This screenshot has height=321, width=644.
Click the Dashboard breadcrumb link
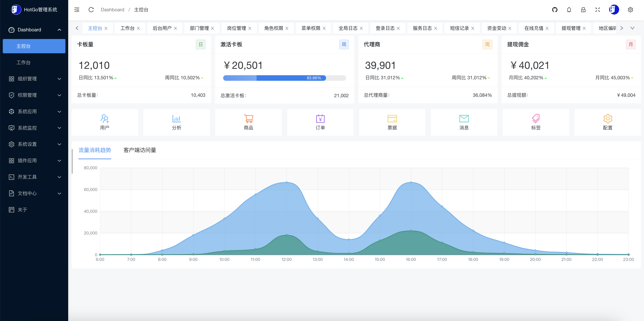pos(113,10)
